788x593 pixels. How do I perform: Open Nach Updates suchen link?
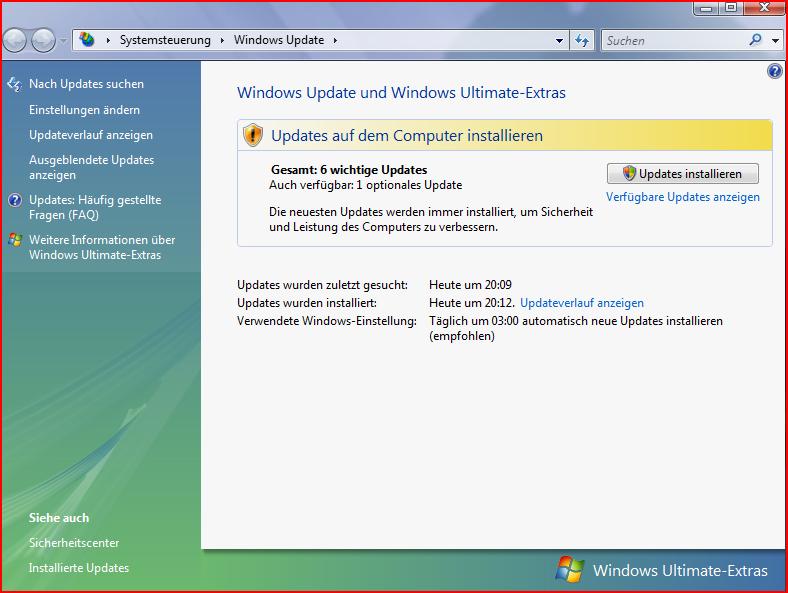pos(86,84)
